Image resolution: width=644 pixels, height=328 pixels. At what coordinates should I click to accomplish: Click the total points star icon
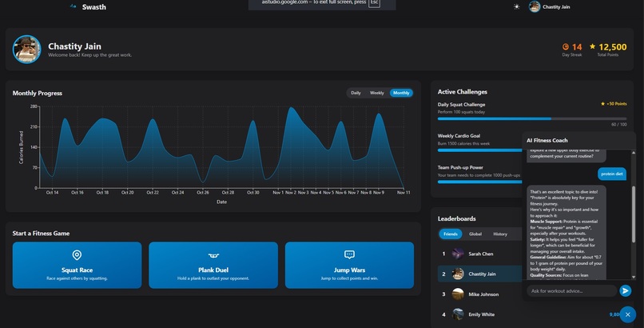click(592, 46)
